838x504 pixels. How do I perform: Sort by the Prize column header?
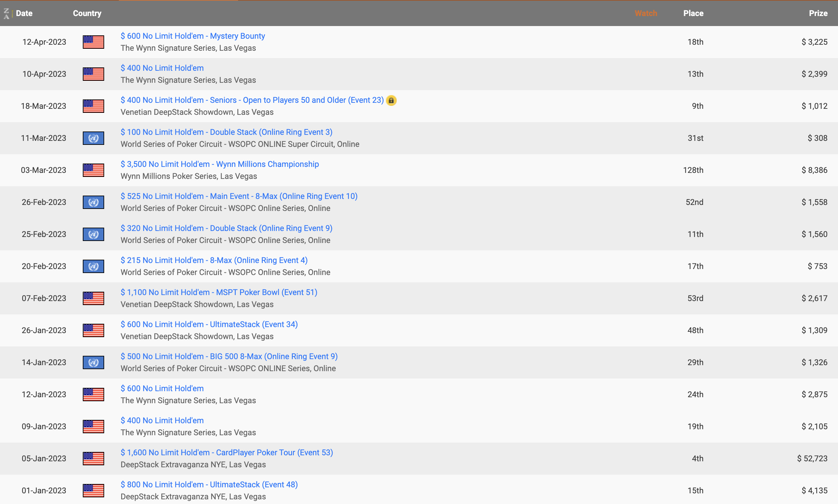coord(818,13)
